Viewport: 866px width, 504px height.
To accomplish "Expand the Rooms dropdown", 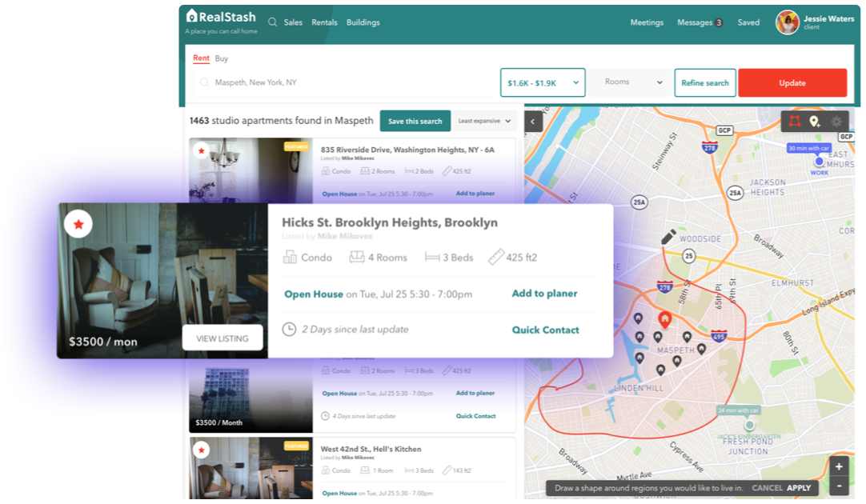I will point(633,82).
